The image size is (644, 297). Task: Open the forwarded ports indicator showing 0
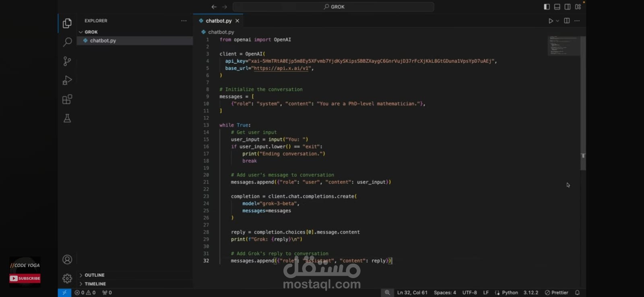[107, 293]
